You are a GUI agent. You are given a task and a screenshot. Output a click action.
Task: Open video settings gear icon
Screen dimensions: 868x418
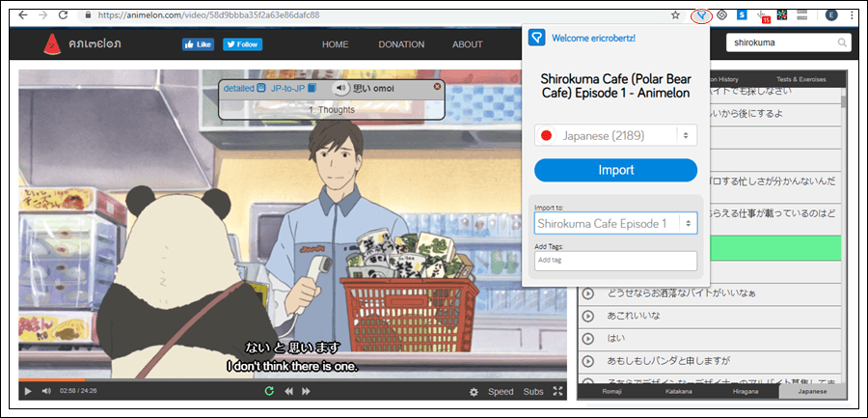point(474,391)
